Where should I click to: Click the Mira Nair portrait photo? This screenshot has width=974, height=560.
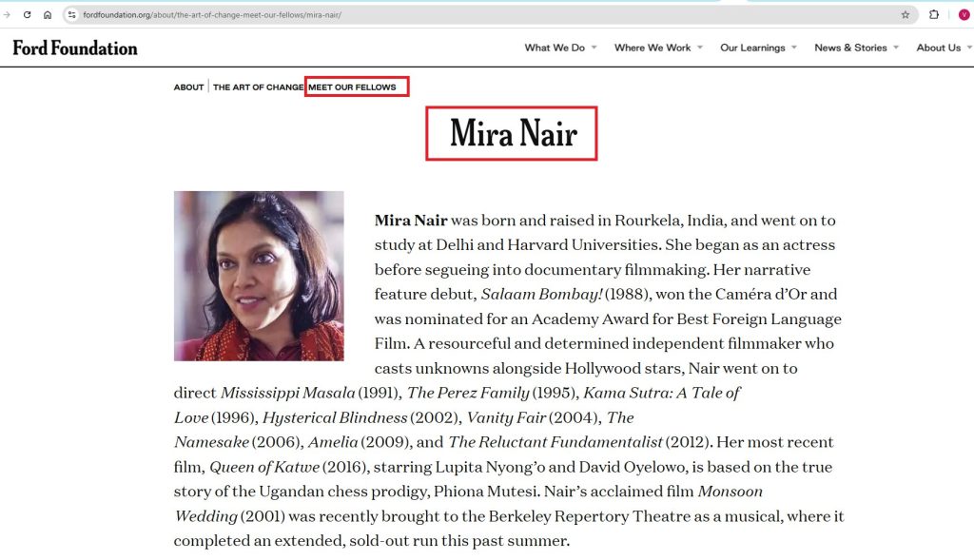(259, 276)
